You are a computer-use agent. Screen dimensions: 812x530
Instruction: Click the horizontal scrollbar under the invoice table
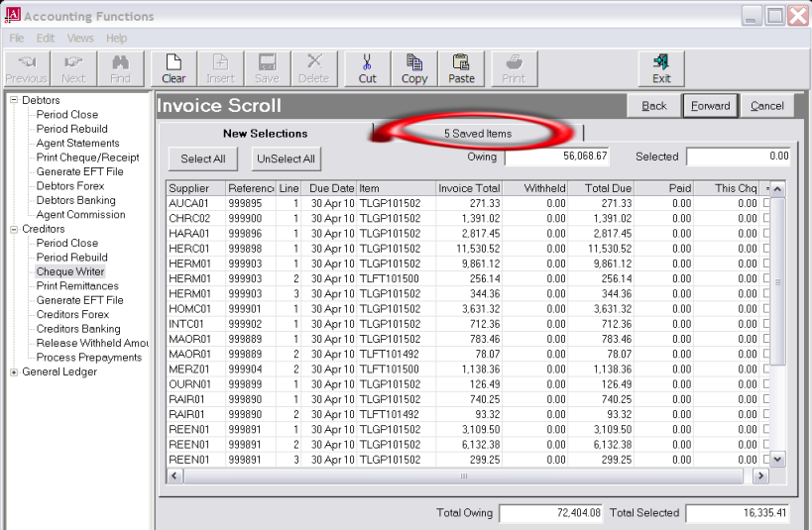click(464, 476)
